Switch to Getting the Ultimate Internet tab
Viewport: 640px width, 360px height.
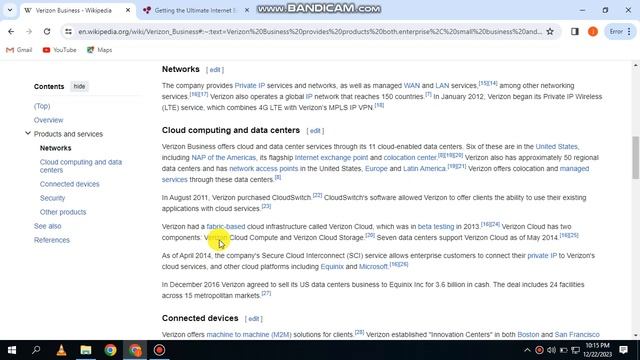coord(195,10)
